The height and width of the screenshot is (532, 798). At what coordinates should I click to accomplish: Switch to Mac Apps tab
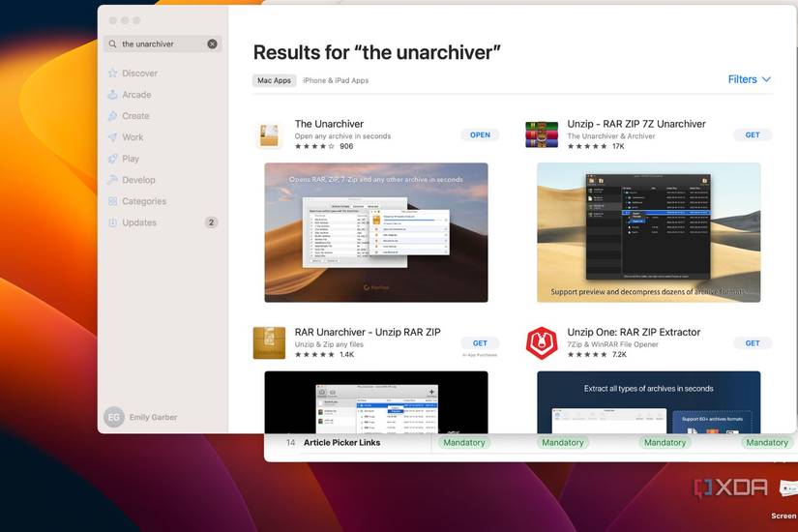coord(274,80)
